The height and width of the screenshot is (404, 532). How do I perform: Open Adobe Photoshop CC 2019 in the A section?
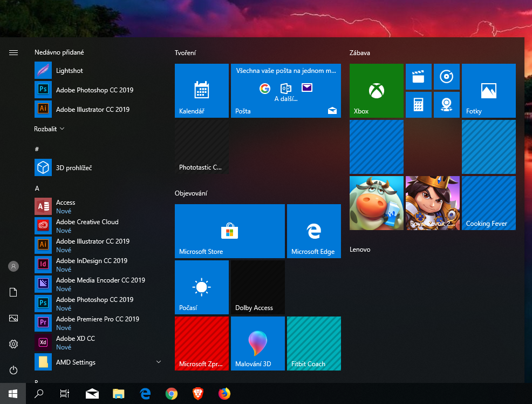pos(98,304)
